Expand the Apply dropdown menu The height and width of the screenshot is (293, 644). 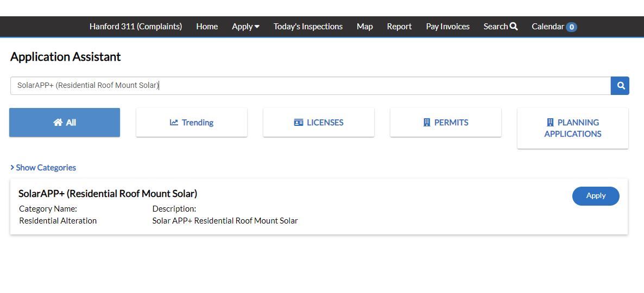click(245, 27)
